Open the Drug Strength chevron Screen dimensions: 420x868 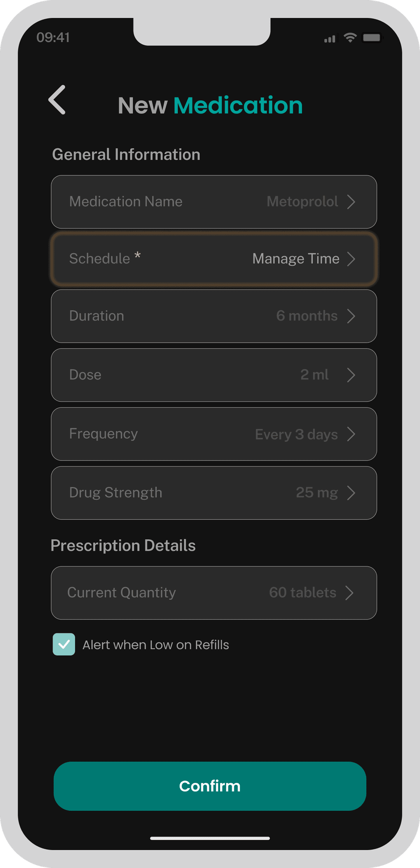[351, 493]
